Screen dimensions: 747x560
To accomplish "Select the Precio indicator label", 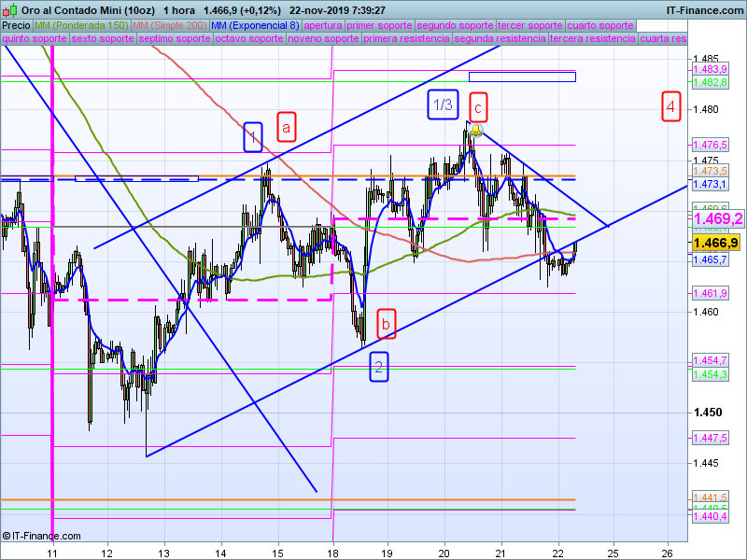I will point(16,26).
